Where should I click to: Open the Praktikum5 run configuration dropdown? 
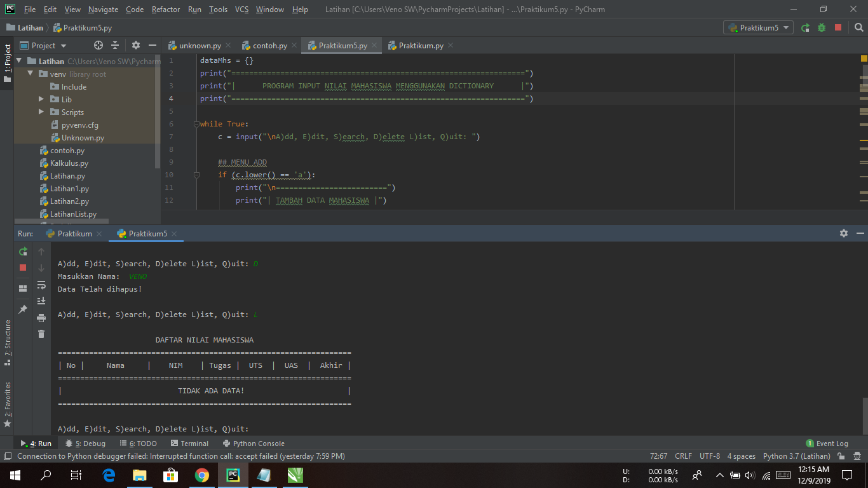[x=758, y=27]
